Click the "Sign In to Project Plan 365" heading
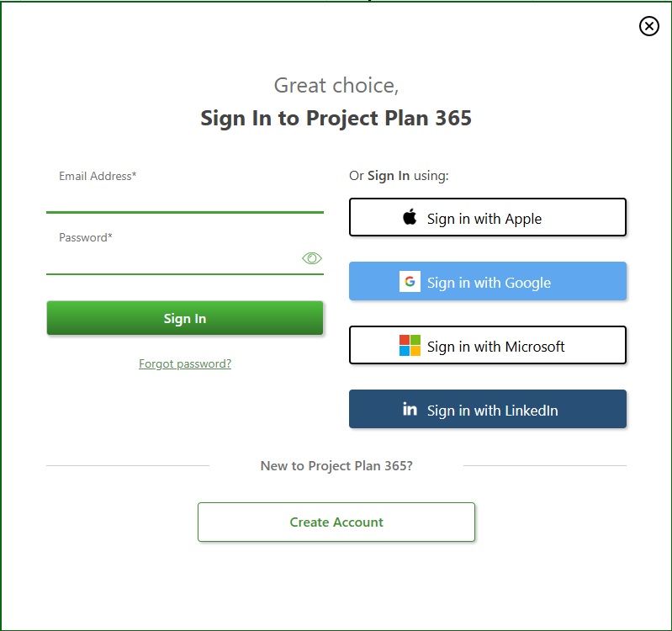Image resolution: width=672 pixels, height=631 pixels. pyautogui.click(x=336, y=118)
